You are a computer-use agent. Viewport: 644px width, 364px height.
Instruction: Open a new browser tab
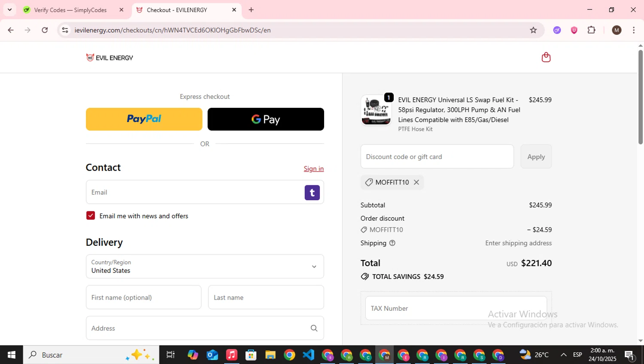pyautogui.click(x=251, y=10)
